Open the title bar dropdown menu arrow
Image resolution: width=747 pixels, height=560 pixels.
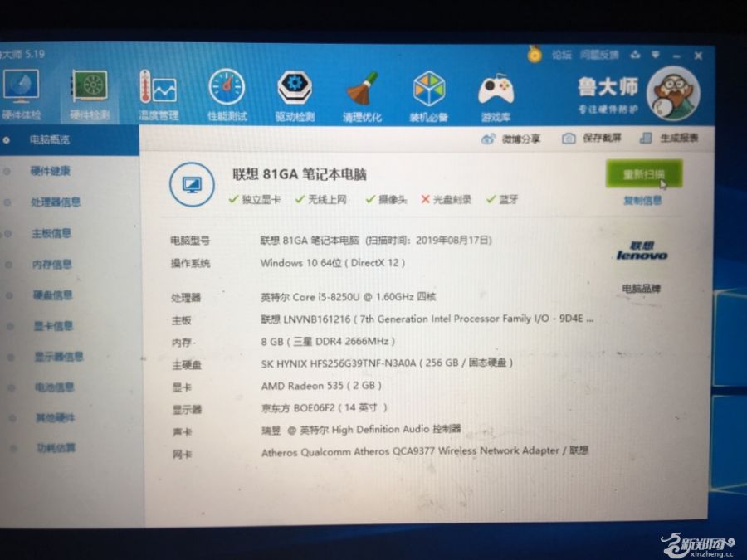[x=656, y=56]
